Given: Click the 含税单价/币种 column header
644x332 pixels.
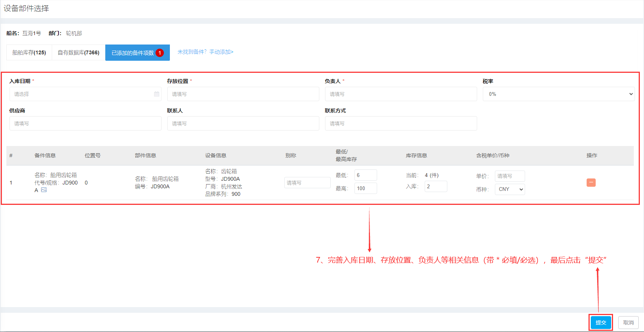Looking at the screenshot, I should pyautogui.click(x=493, y=155).
